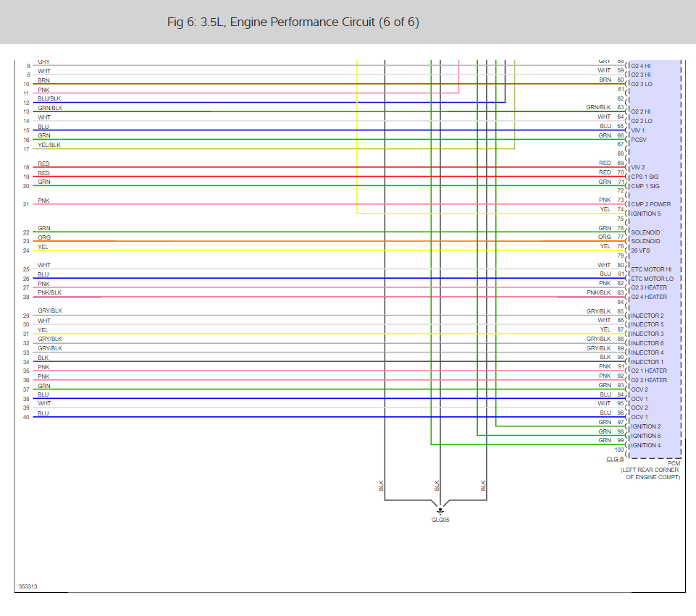Click pin number 100 on the PCM
696x616 pixels.
coord(619,450)
